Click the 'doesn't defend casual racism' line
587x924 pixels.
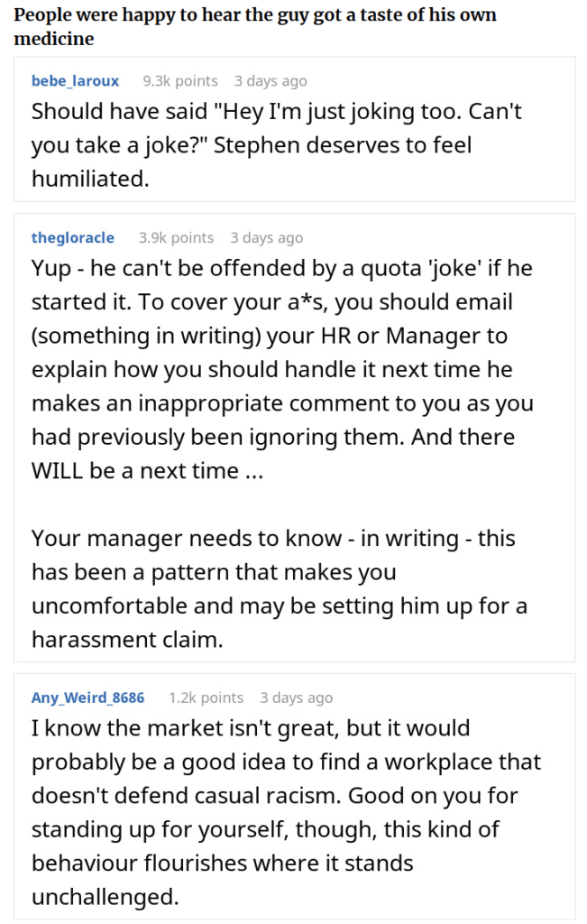click(x=186, y=796)
